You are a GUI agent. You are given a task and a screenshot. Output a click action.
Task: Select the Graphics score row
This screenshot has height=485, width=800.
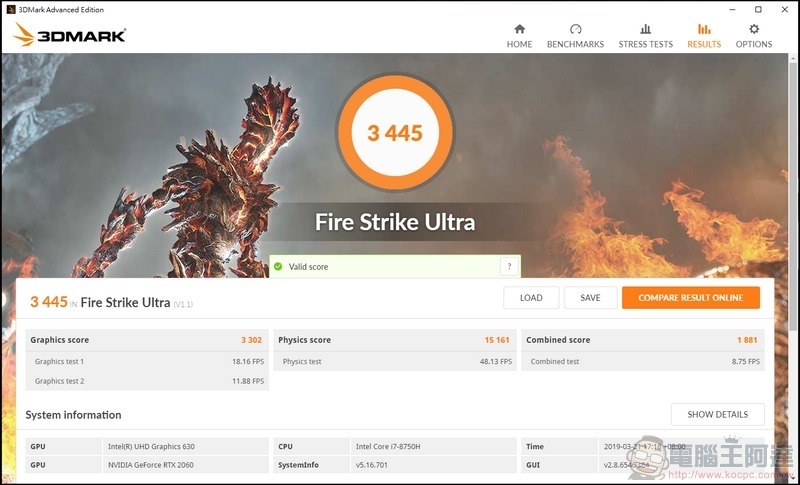click(x=147, y=340)
